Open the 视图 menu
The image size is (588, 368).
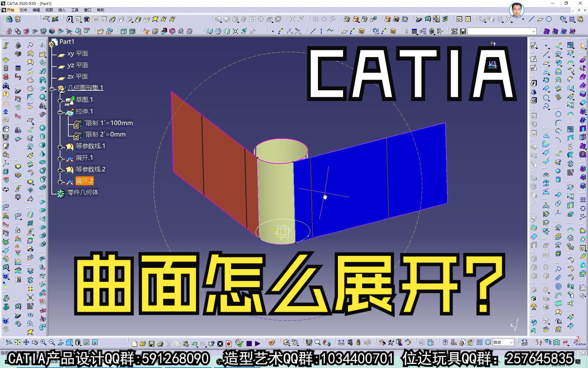point(49,10)
